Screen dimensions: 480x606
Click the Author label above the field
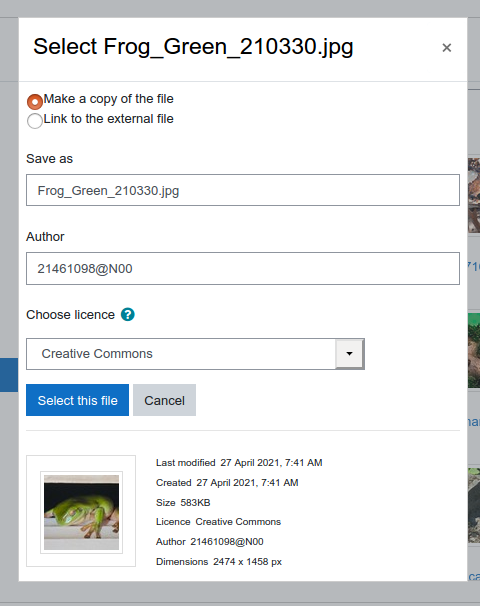point(45,237)
